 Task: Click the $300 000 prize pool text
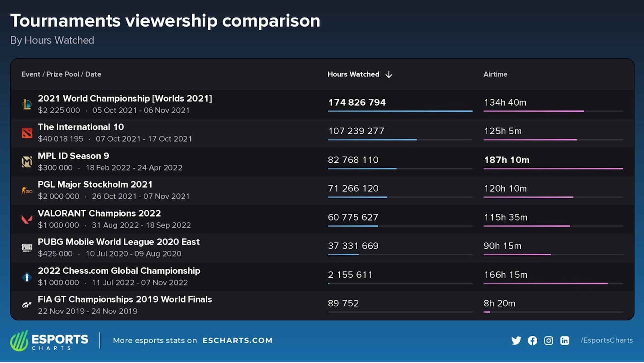point(55,168)
